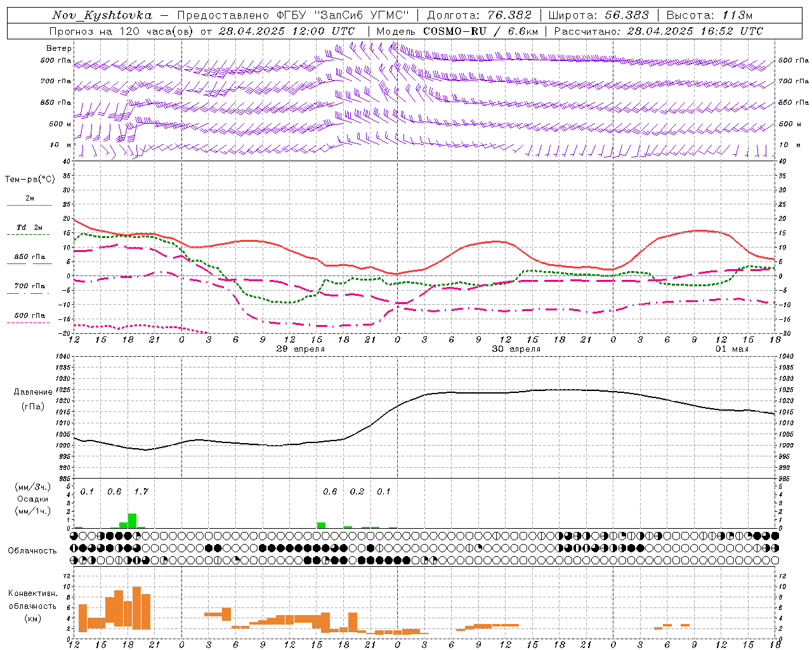Click '850 гПа' entry in temperature legend
The width and height of the screenshot is (812, 650).
point(30,257)
